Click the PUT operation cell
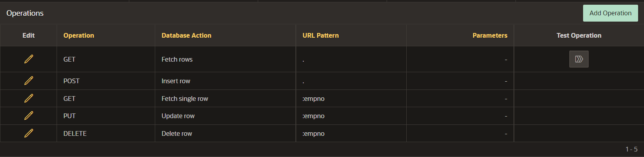Image resolution: width=644 pixels, height=157 pixels. [x=106, y=116]
